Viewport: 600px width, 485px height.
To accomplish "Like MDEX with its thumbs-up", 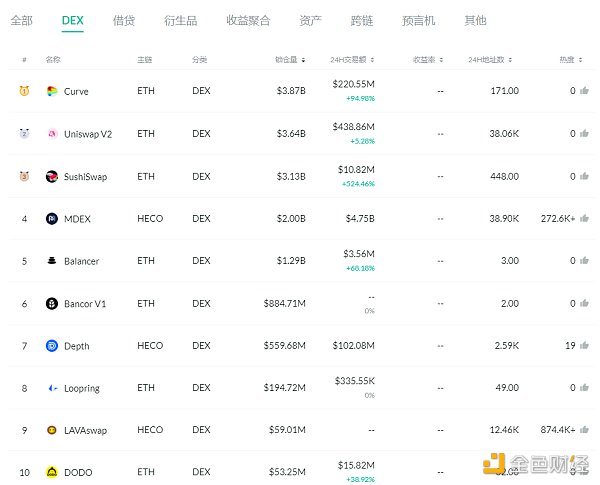I will click(585, 218).
